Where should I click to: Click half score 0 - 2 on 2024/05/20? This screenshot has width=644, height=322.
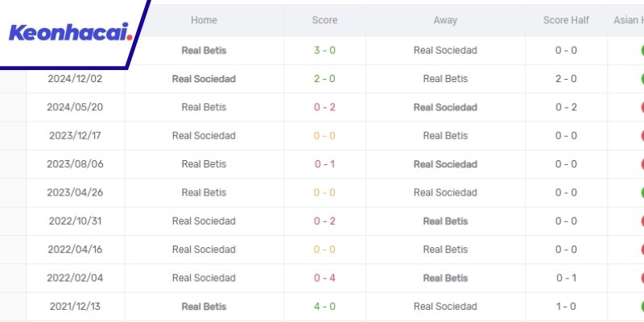(x=566, y=107)
